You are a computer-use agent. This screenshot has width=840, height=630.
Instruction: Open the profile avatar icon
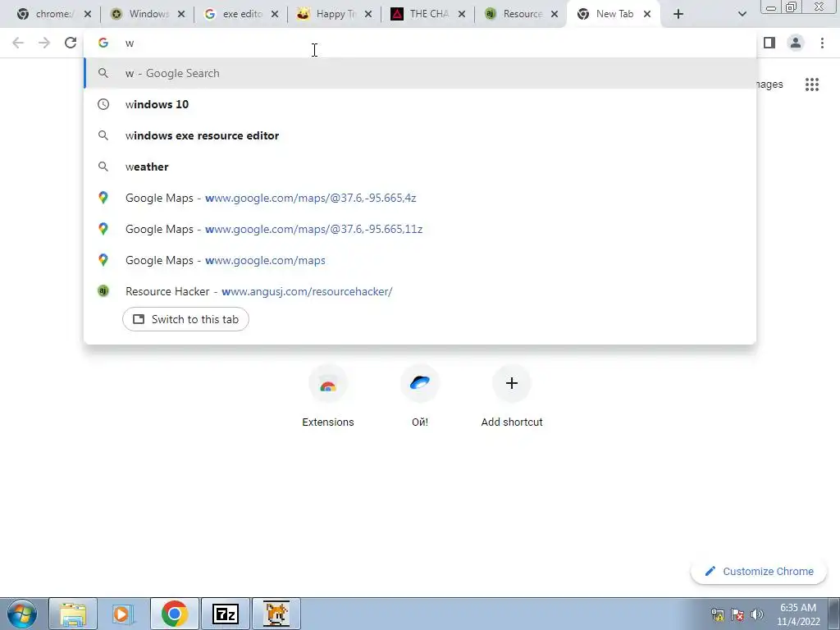tap(796, 43)
